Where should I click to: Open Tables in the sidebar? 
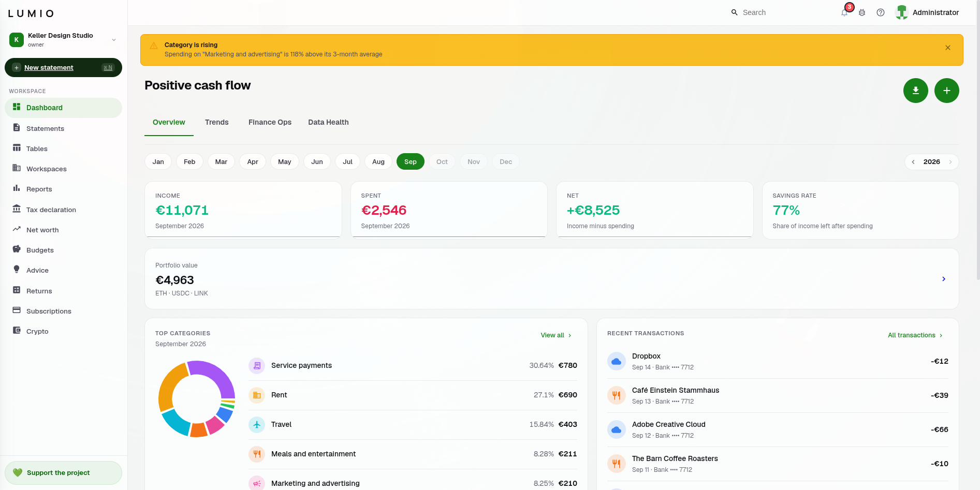(x=63, y=149)
